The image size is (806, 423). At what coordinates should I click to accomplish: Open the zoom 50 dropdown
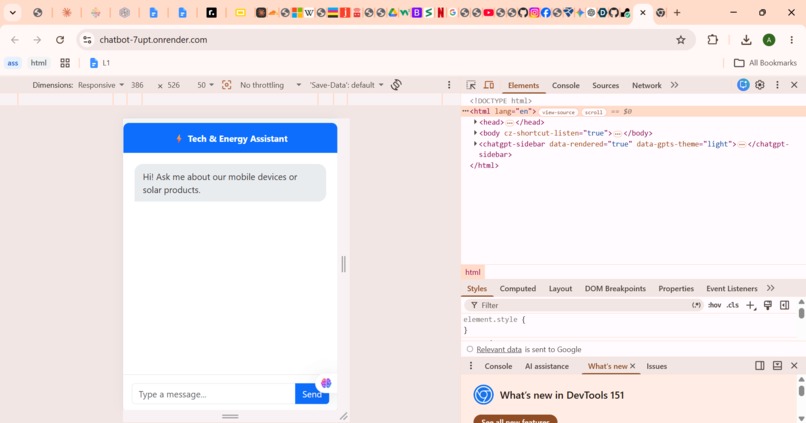[205, 85]
